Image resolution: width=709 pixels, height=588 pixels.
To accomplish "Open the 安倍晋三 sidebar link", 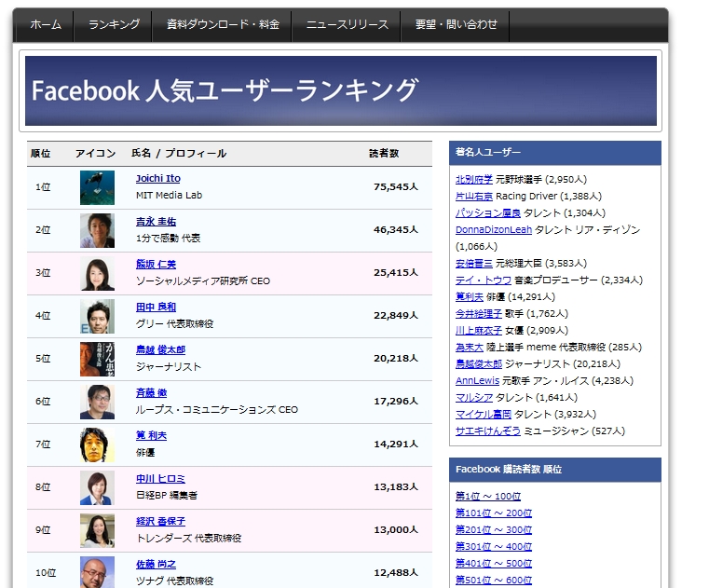I will tap(474, 263).
